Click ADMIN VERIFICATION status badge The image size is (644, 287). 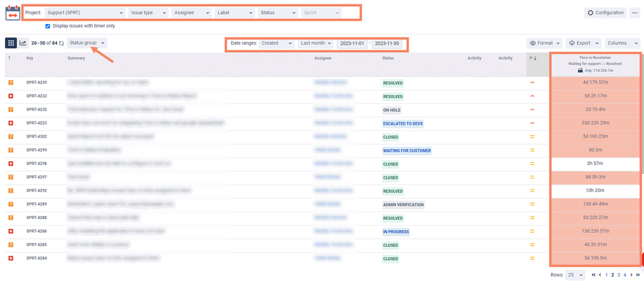pos(403,204)
